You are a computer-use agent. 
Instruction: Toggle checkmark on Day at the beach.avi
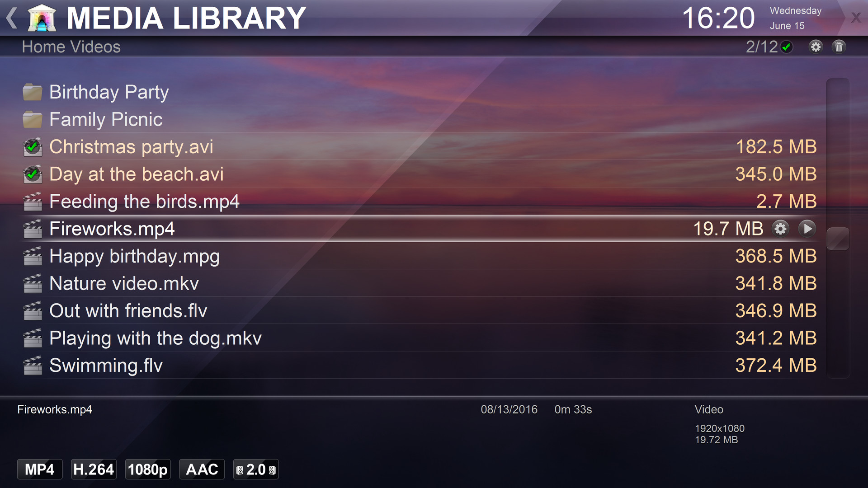tap(32, 174)
